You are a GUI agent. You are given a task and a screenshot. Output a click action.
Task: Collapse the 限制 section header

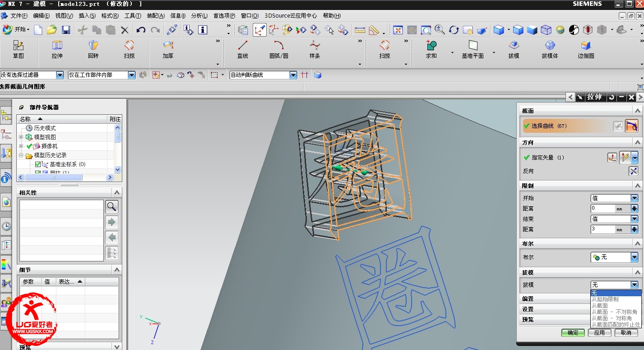point(638,186)
